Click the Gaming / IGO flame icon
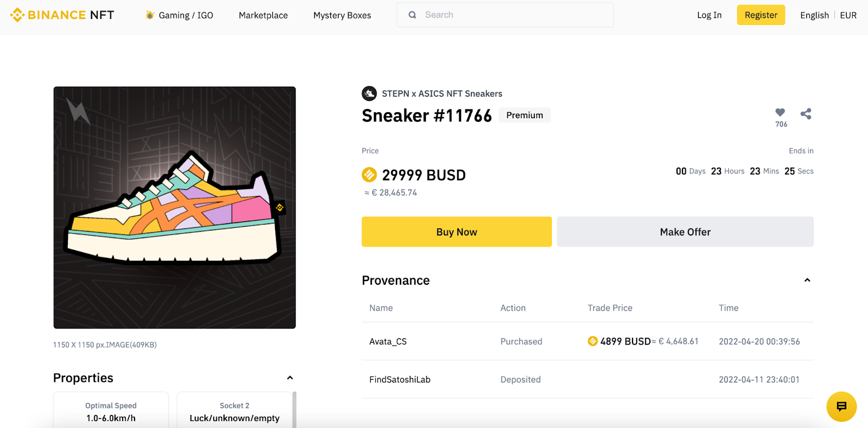The image size is (868, 428). tap(150, 15)
